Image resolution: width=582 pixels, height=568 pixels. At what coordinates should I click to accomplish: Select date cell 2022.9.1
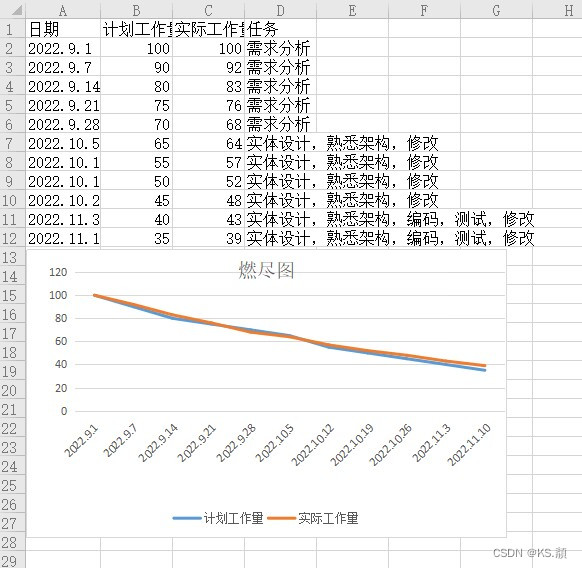(x=63, y=48)
